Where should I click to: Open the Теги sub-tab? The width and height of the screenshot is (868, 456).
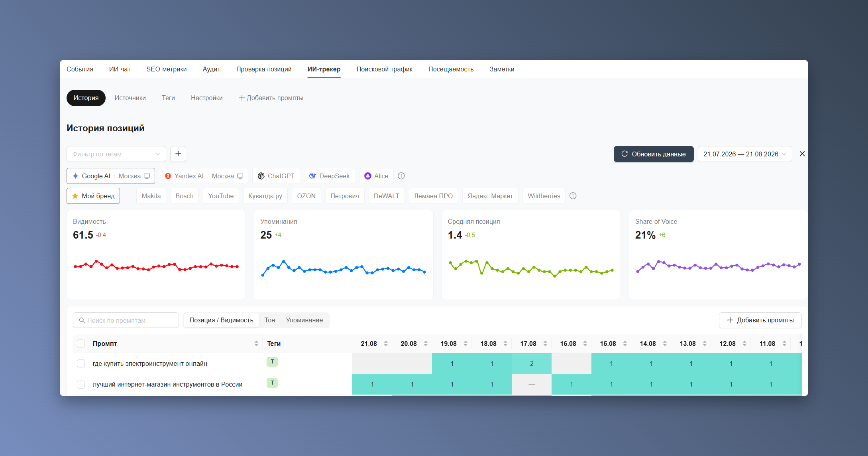(169, 98)
